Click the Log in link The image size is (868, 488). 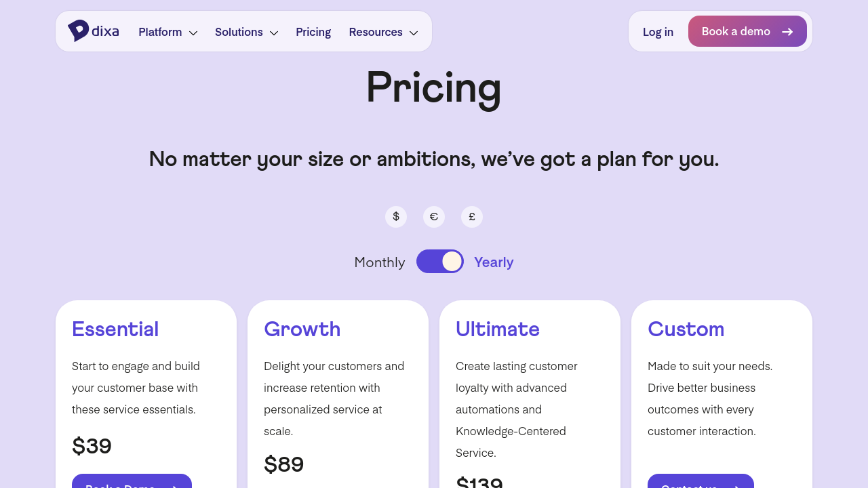point(658,32)
